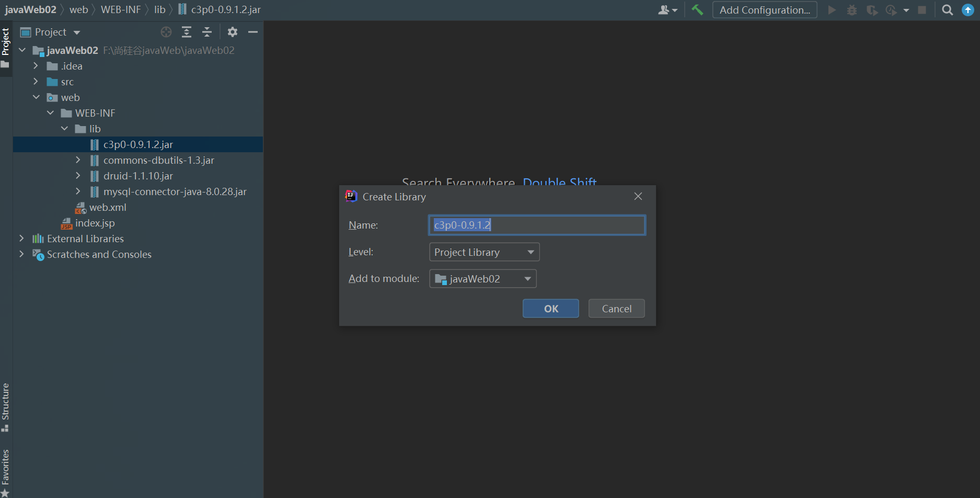This screenshot has width=980, height=498.
Task: Select the External Libraries node
Action: pos(85,239)
